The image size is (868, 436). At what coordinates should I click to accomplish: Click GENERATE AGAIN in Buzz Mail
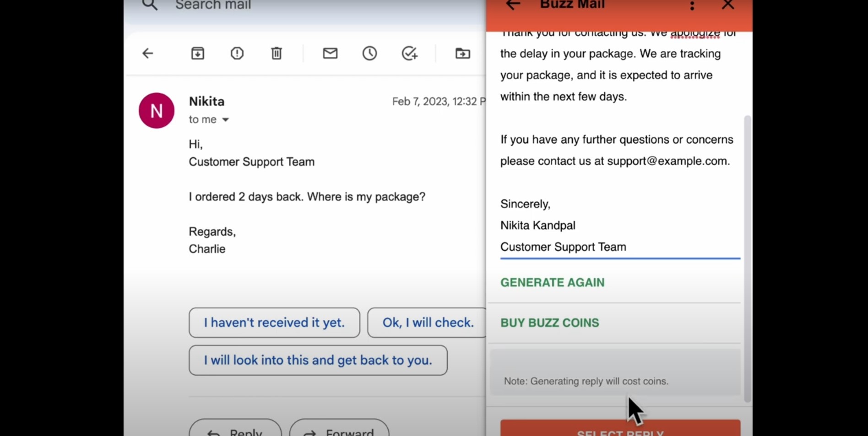tap(552, 283)
